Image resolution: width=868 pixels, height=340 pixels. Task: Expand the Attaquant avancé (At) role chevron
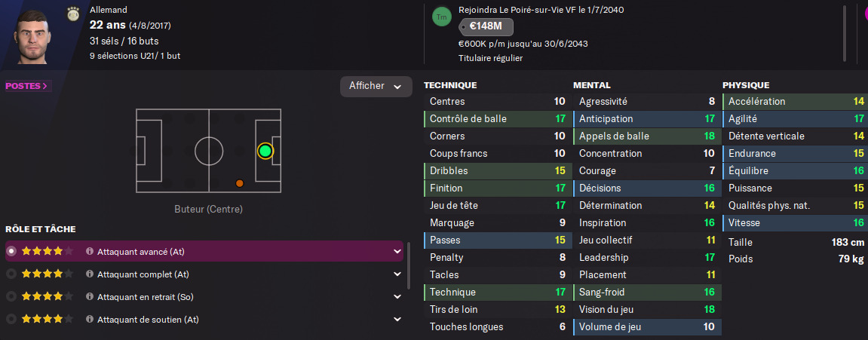[x=397, y=251]
